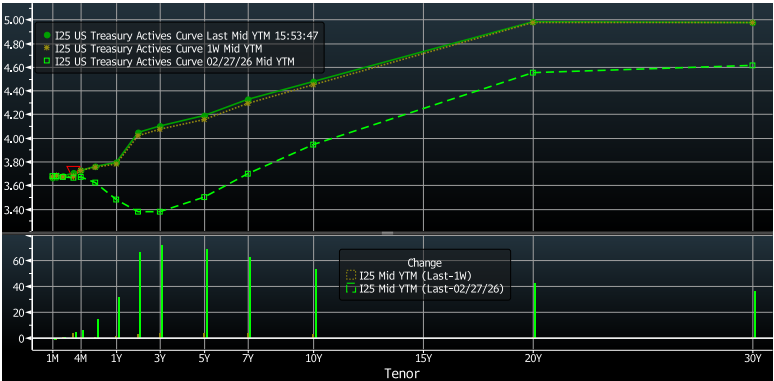Click the 3Y green change bar
The image size is (774, 381).
[x=162, y=292]
